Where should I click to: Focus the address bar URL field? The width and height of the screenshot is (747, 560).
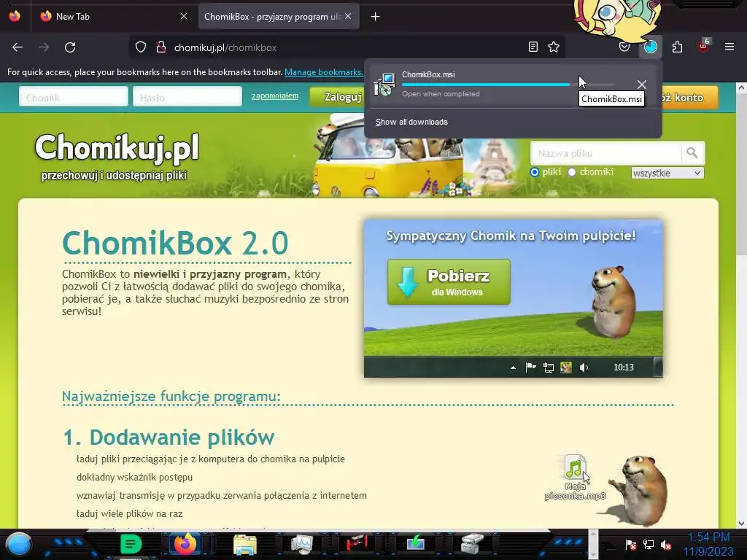point(348,47)
